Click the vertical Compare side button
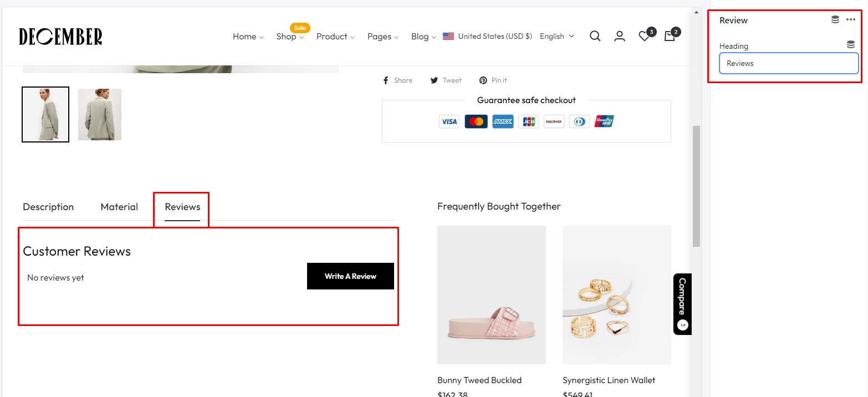 pyautogui.click(x=682, y=304)
